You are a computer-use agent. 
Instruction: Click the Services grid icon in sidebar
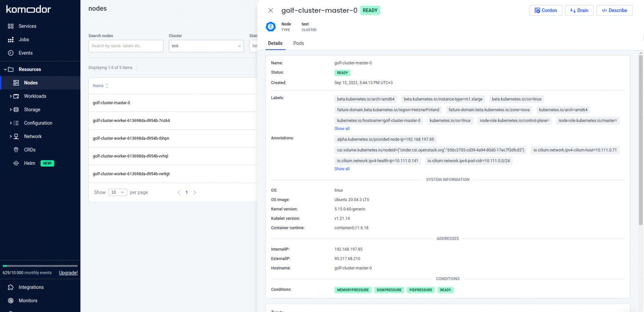tap(11, 26)
